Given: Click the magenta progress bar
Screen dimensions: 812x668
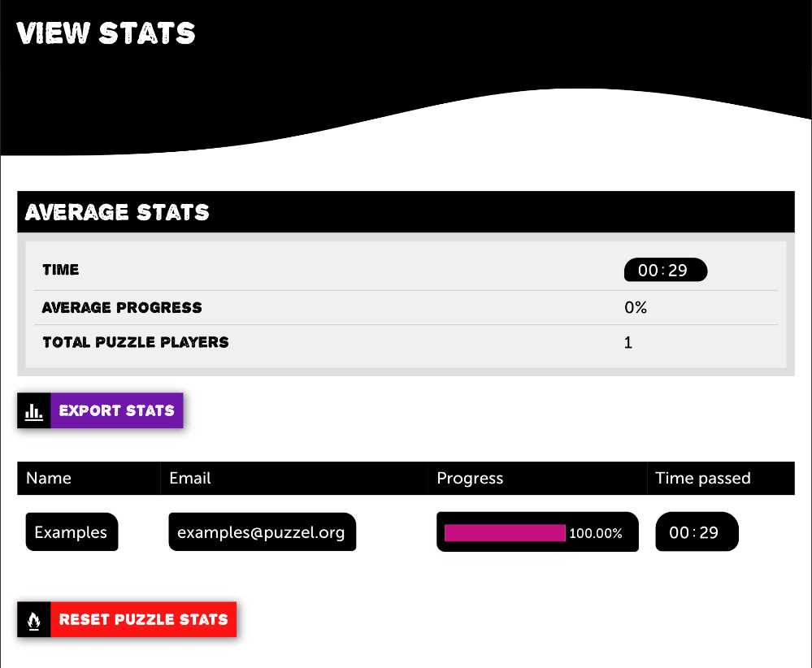Looking at the screenshot, I should click(x=505, y=533).
